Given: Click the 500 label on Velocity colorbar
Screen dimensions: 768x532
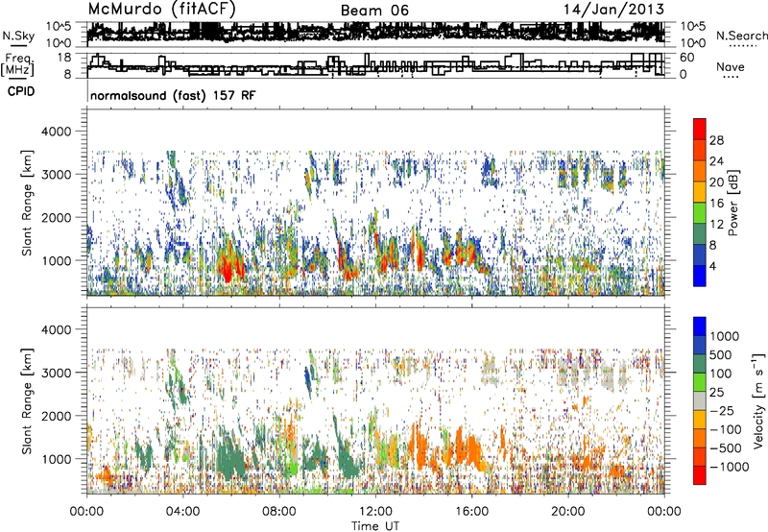Looking at the screenshot, I should (721, 354).
